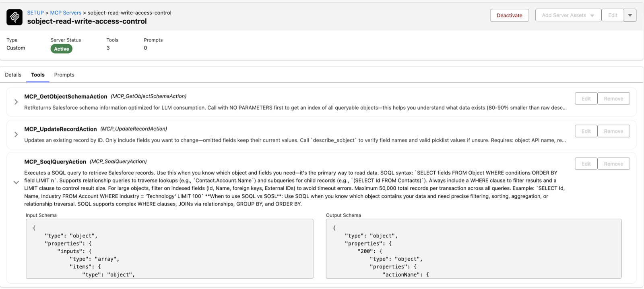Screen dimensions: 644x289
Task: Collapse the MCP_SoqlQueryAction row
Action: [16, 182]
